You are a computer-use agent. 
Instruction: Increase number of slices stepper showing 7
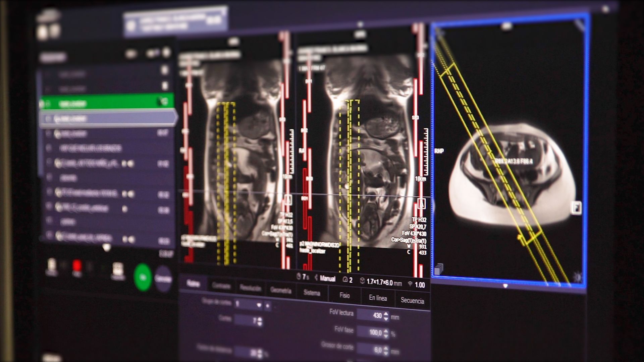(260, 319)
